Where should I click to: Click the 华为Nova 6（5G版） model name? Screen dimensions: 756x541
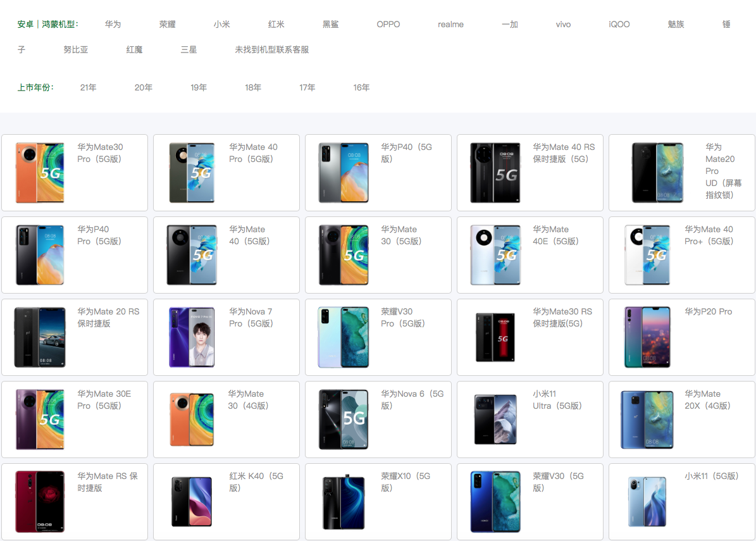tap(412, 400)
